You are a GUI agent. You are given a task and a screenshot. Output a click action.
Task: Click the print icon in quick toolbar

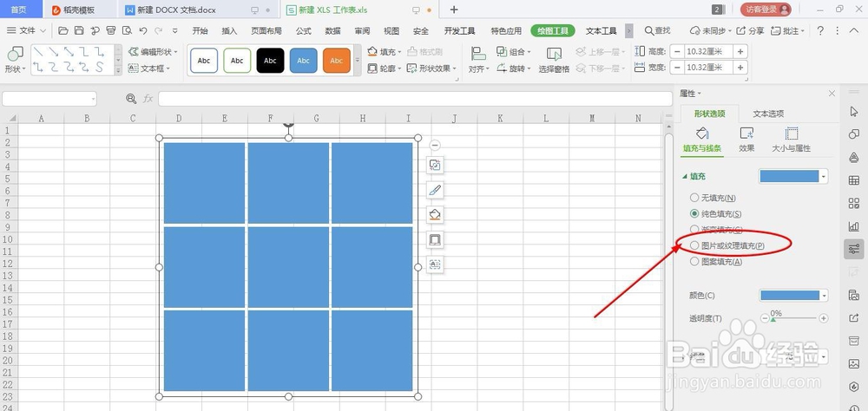[111, 31]
